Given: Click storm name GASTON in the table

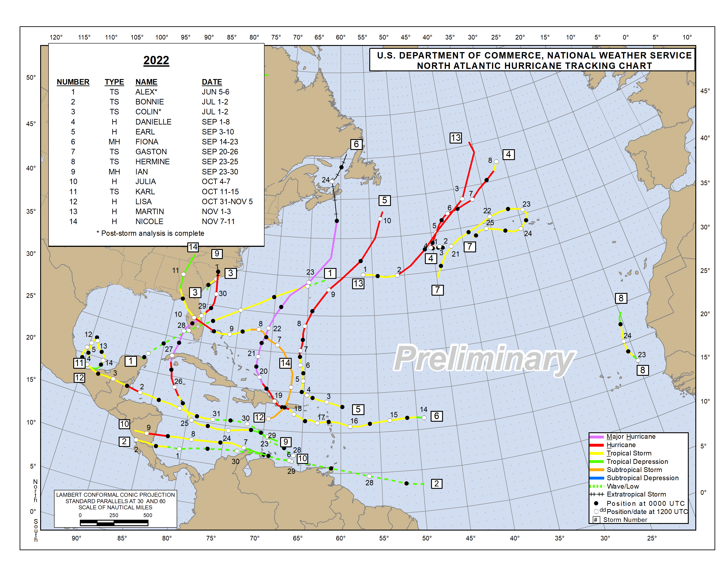Looking at the screenshot, I should click(x=151, y=152).
